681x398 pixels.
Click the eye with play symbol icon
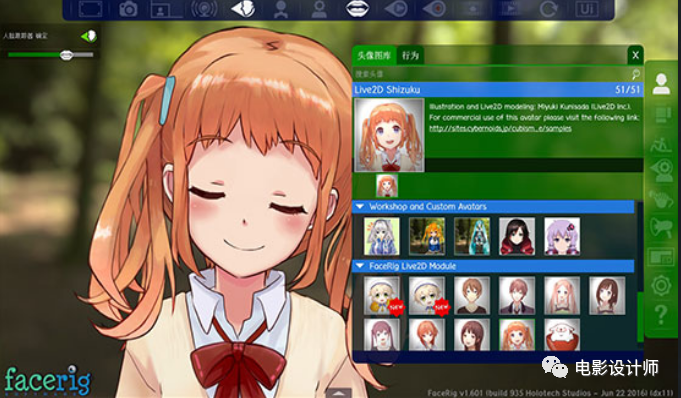(396, 9)
